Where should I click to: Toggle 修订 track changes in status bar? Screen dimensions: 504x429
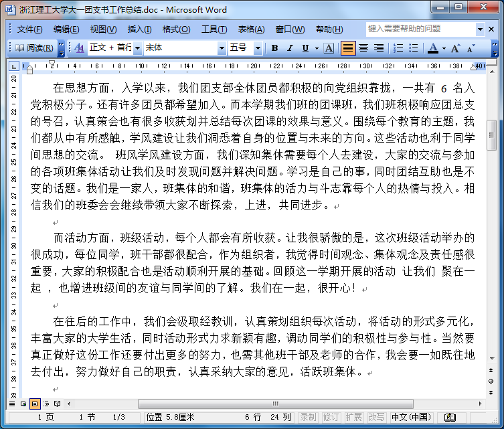pos(331,418)
